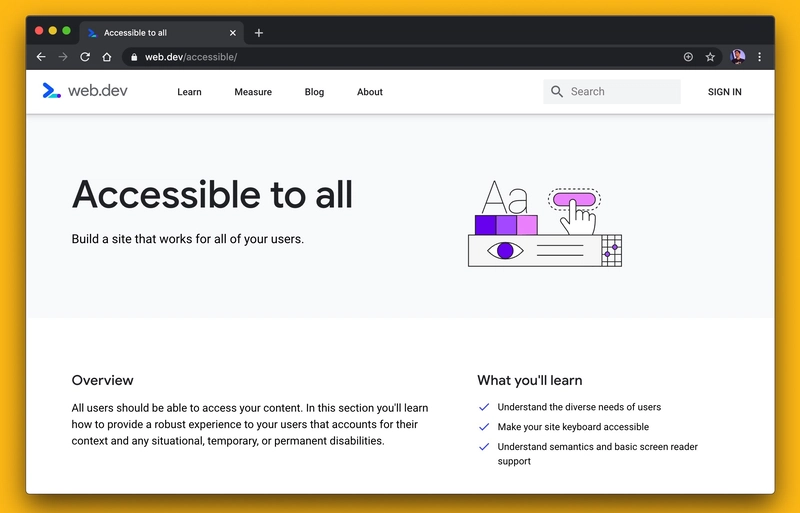Reload the page with the refresh icon
This screenshot has height=513, width=800.
85,57
